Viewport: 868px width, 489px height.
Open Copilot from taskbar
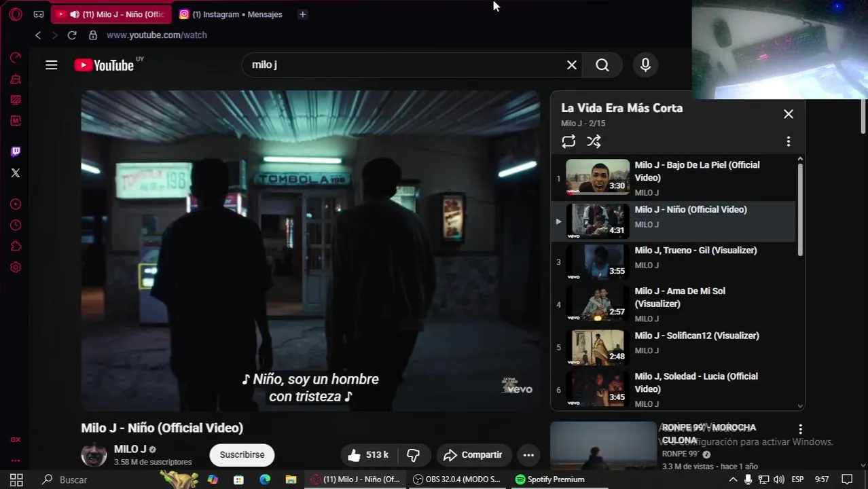point(213,479)
